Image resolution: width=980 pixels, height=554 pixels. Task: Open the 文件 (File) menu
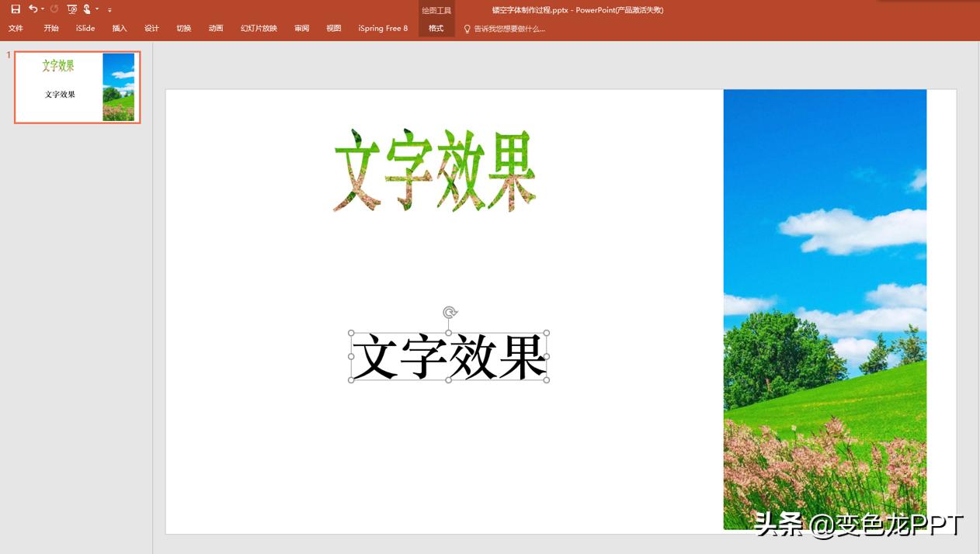point(16,29)
